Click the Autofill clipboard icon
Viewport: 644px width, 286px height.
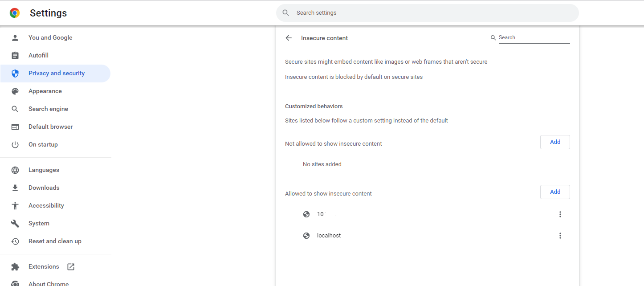coord(15,56)
